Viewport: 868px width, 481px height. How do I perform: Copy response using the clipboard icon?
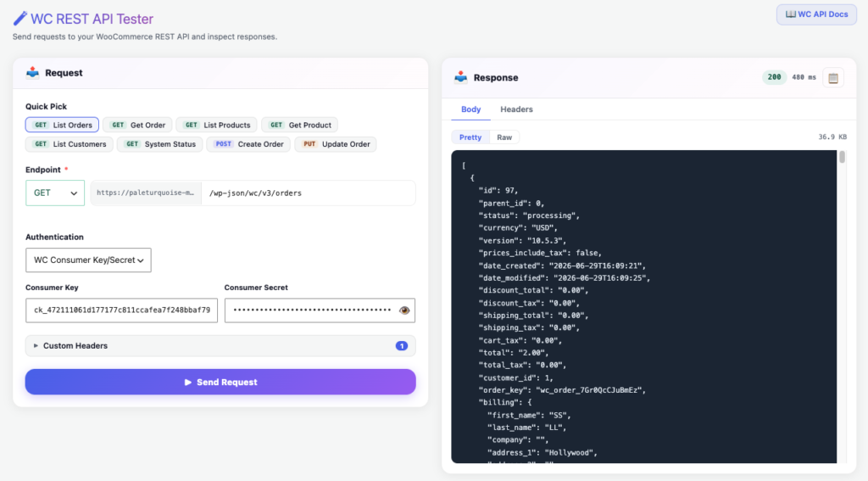point(833,78)
